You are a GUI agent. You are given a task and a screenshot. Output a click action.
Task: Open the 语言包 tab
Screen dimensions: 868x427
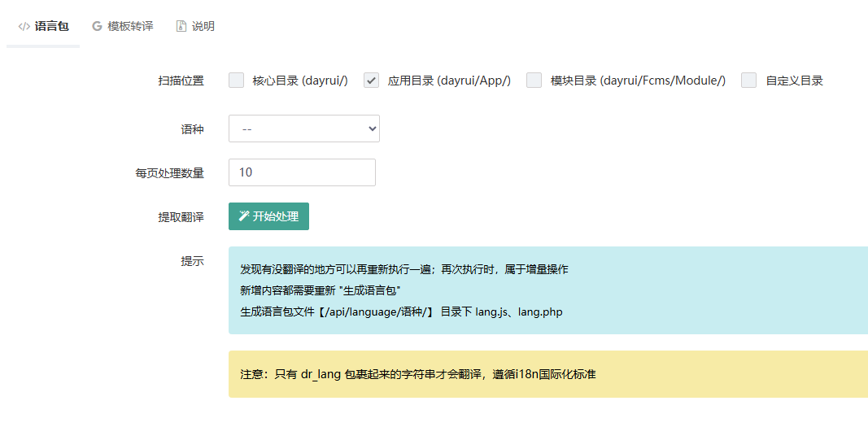click(43, 26)
